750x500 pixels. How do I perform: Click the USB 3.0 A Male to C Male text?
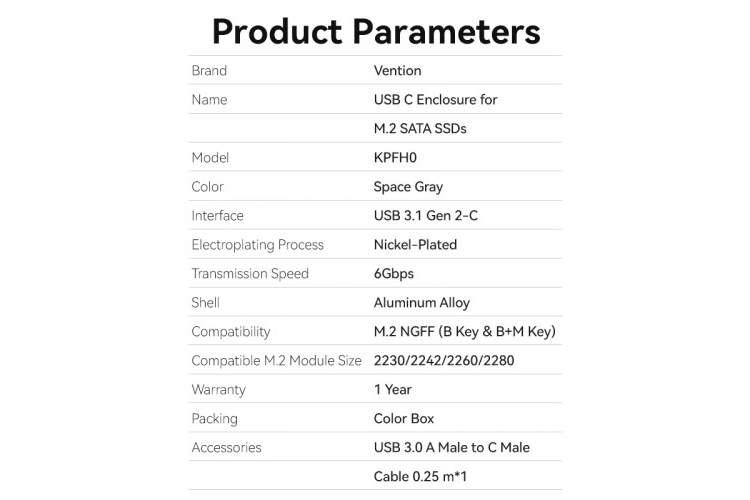pyautogui.click(x=452, y=448)
